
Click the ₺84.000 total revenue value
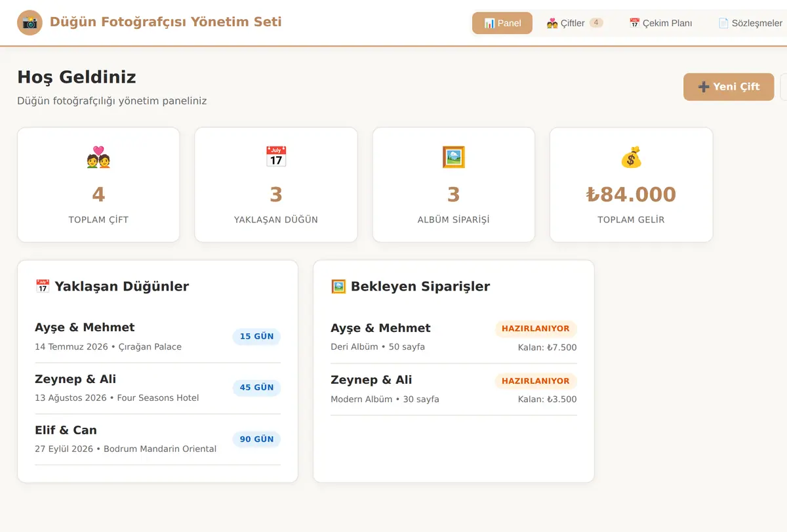pyautogui.click(x=631, y=194)
